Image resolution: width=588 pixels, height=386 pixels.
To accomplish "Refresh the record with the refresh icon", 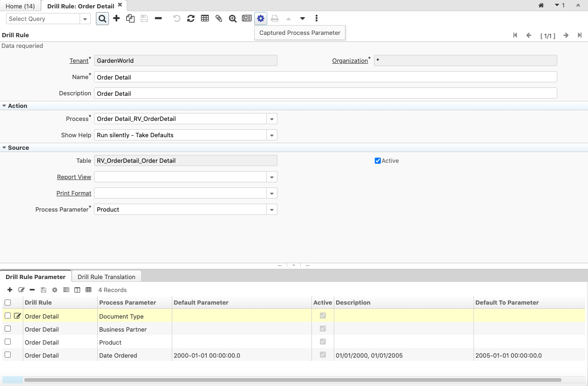I will pyautogui.click(x=191, y=19).
